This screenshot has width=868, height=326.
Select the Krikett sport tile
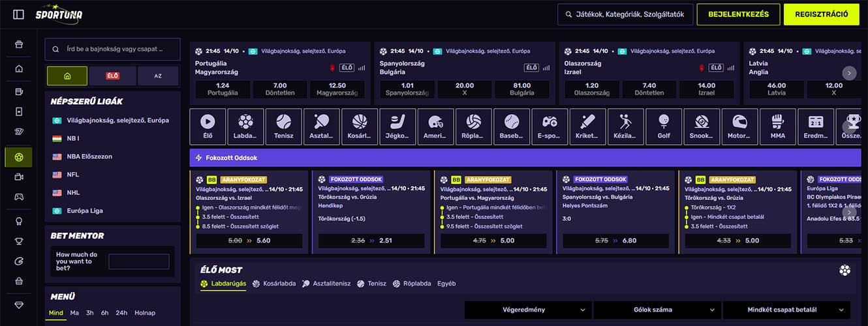pos(587,126)
